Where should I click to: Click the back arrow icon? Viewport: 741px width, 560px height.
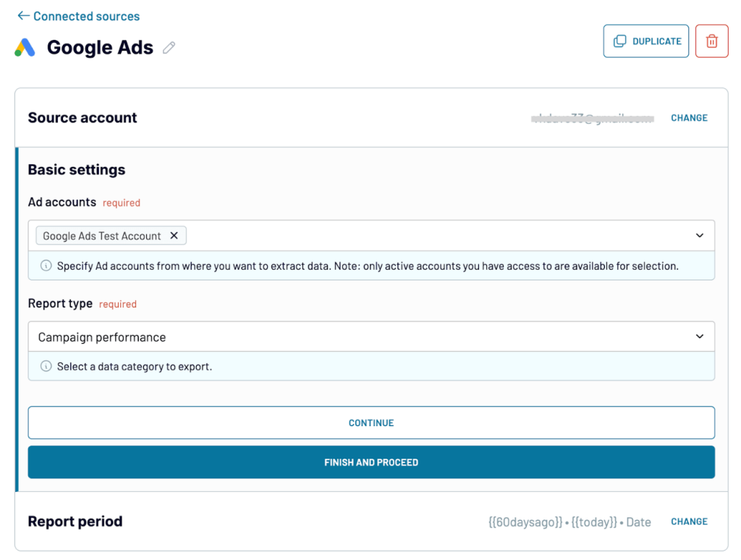point(23,16)
